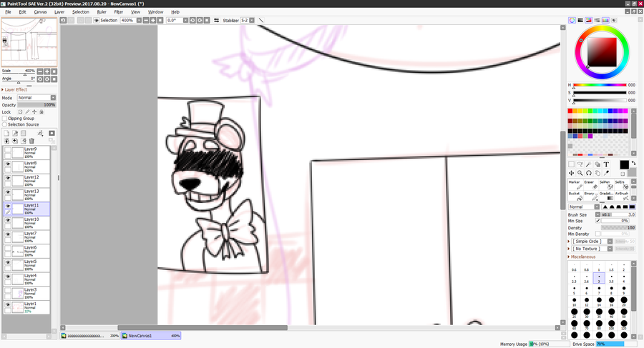Choose the Marker brush
The image size is (644, 348).
[575, 184]
